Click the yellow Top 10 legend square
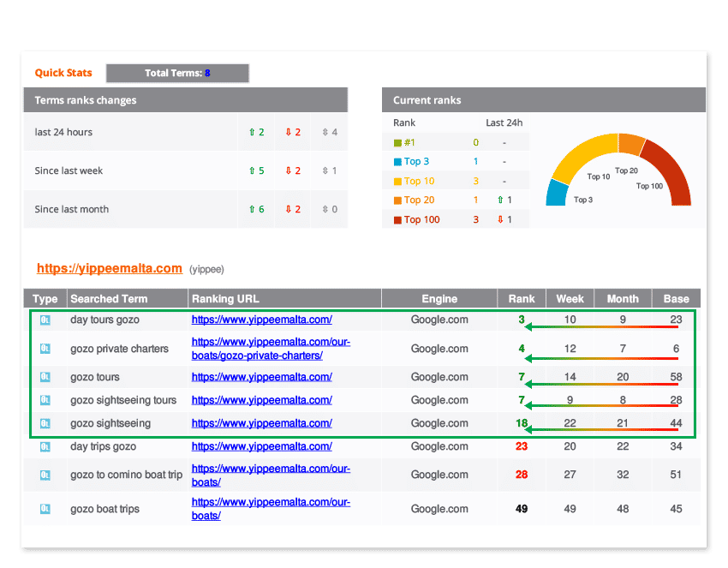The width and height of the screenshot is (728, 568). [x=397, y=182]
